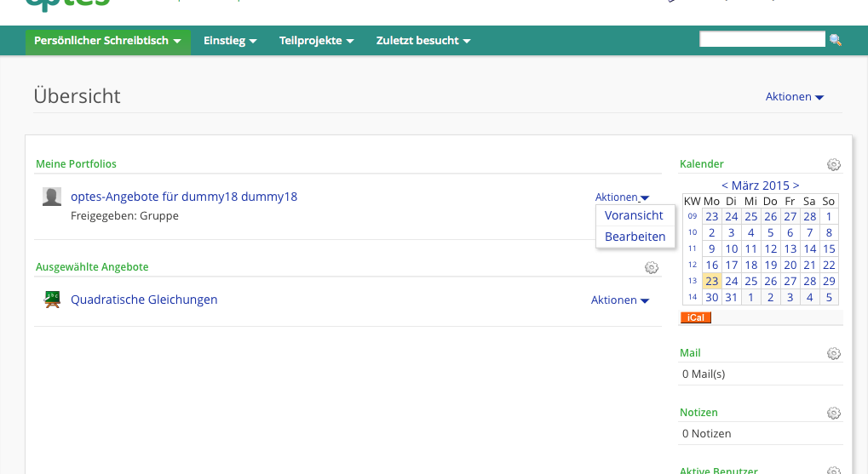The height and width of the screenshot is (474, 868).
Task: Open the Quadratische Gleichungen link
Action: click(x=144, y=300)
